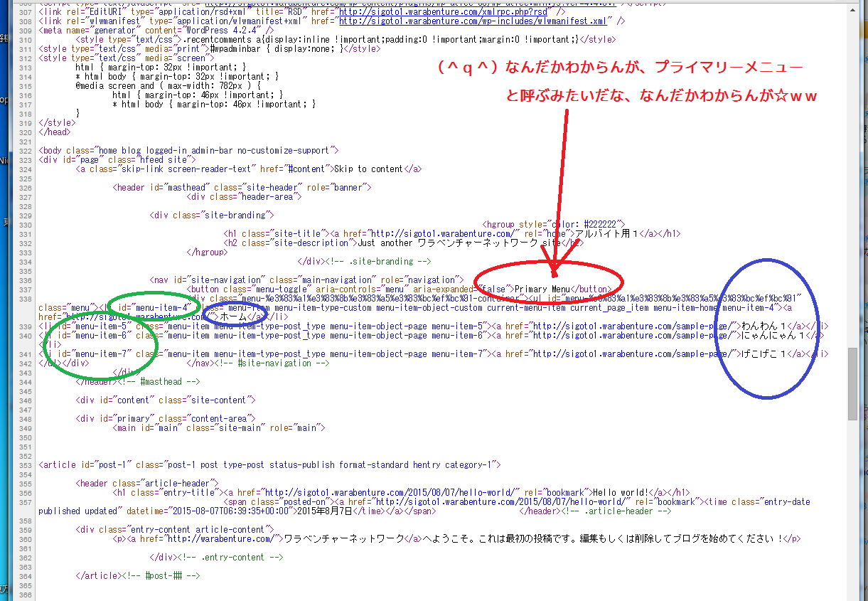Click the 'Primary Menu' button text
The width and height of the screenshot is (868, 601).
[542, 289]
